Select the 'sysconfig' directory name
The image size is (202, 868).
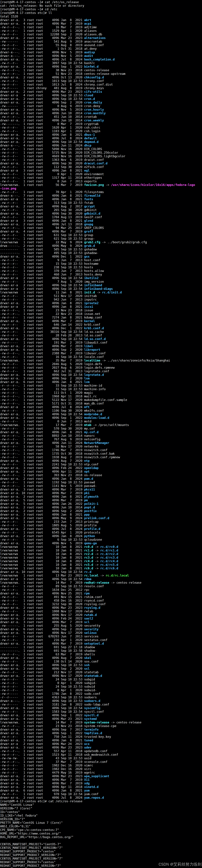tap(92, 708)
